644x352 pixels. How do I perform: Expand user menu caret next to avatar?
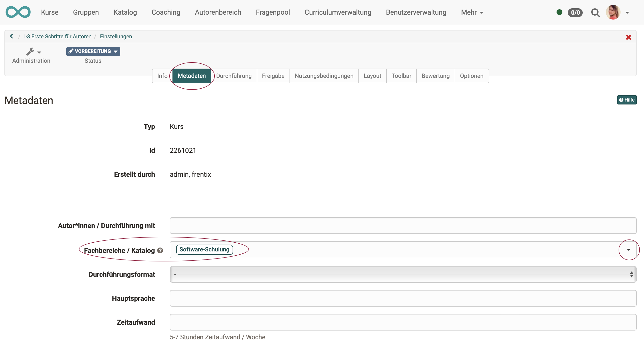click(x=627, y=12)
